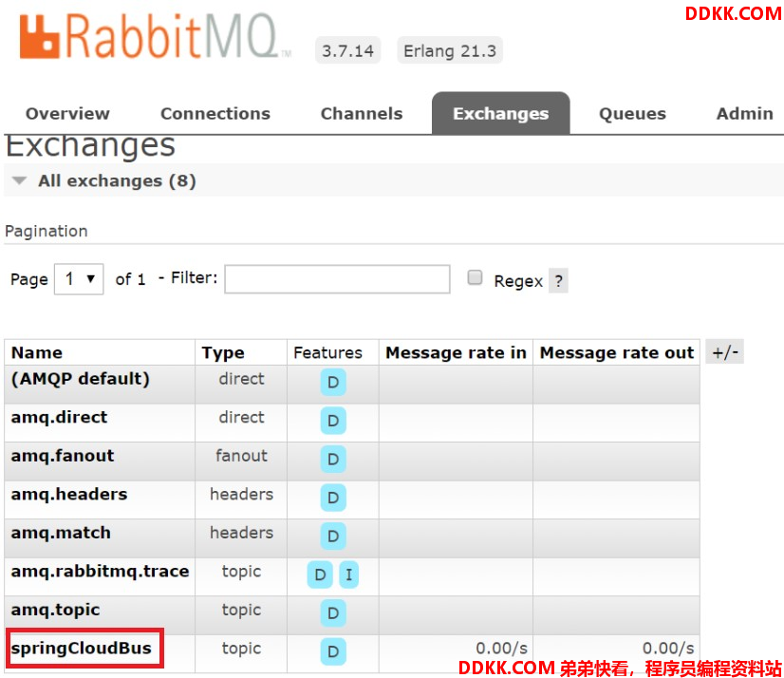784x678 pixels.
Task: Switch to the Queues tab
Action: 632,114
